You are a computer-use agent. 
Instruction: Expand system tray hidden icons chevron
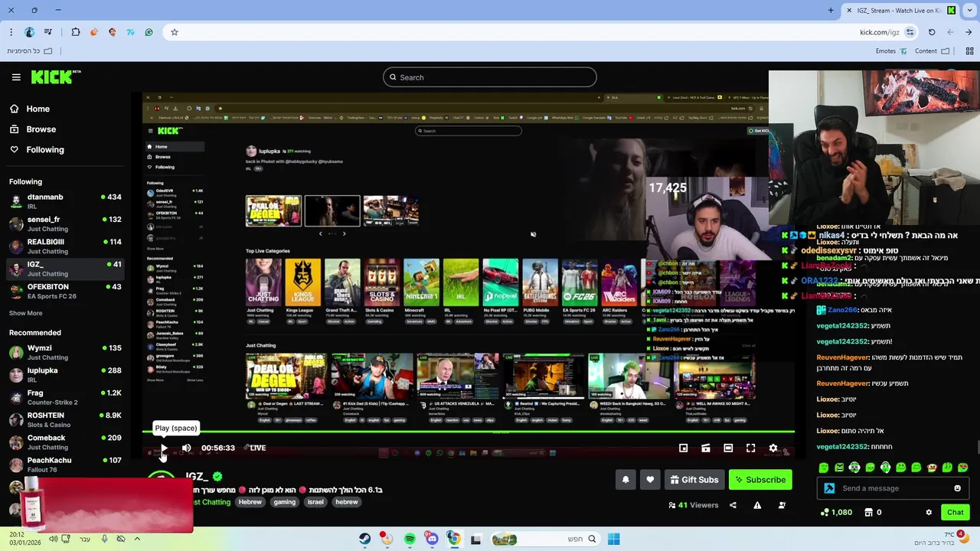tap(137, 539)
